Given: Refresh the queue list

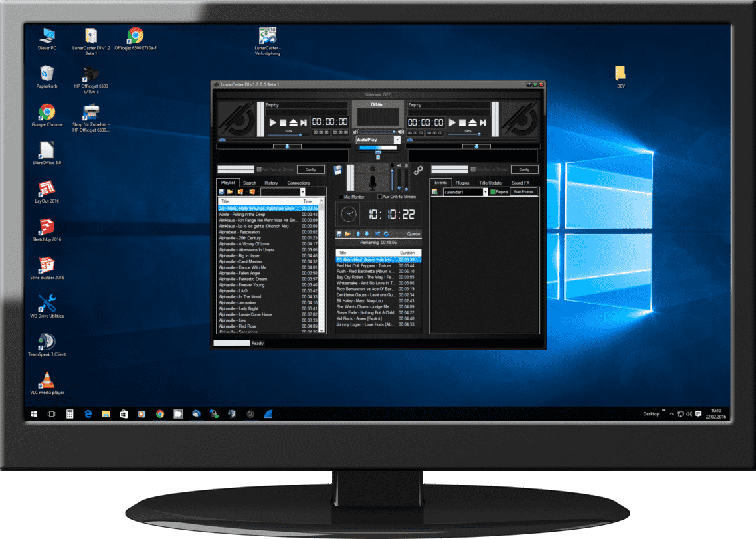Looking at the screenshot, I should (x=386, y=233).
